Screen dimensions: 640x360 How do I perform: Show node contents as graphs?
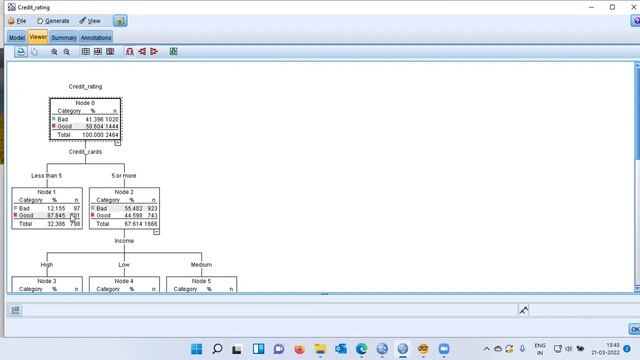[98, 52]
